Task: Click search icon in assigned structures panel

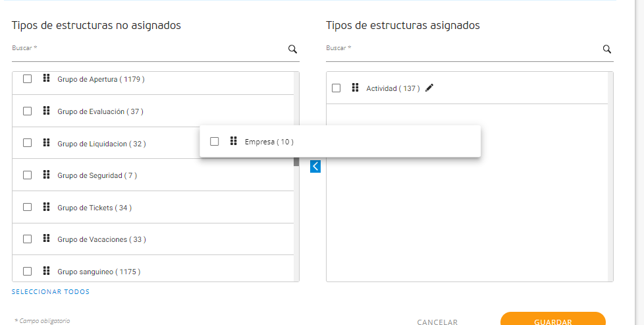Action: pyautogui.click(x=607, y=49)
